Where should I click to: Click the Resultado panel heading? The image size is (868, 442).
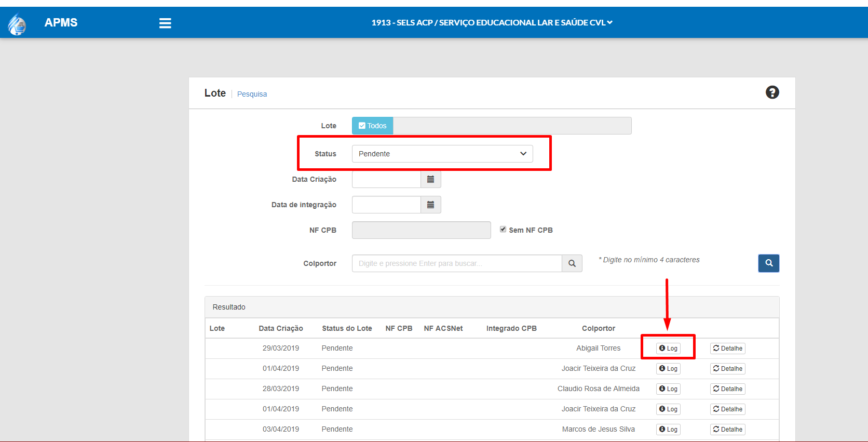pyautogui.click(x=229, y=307)
